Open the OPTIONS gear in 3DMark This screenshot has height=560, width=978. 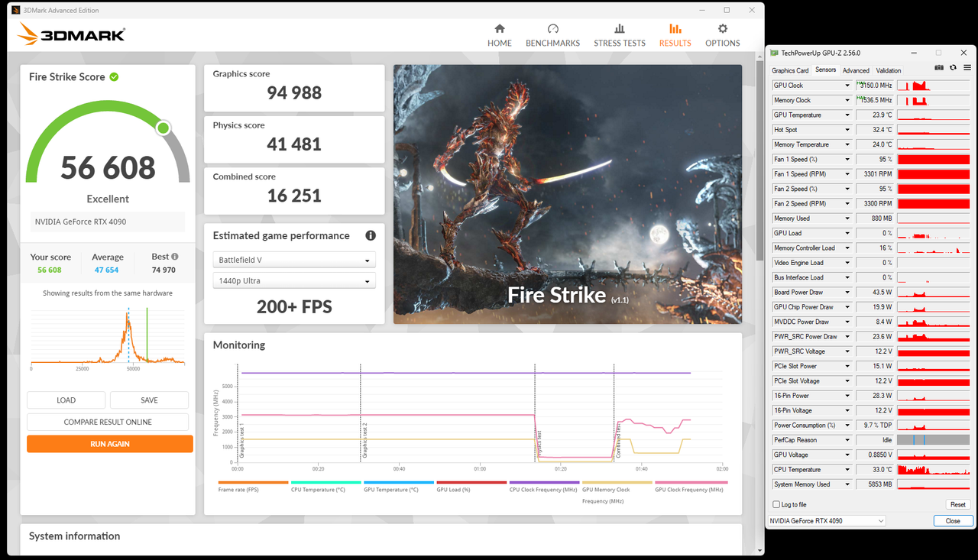coord(722,35)
